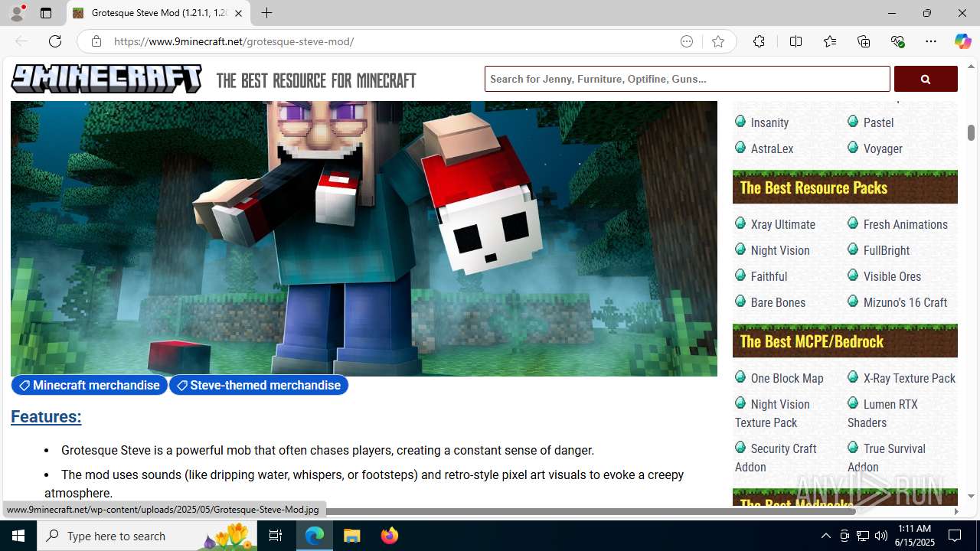This screenshot has height=551, width=980.
Task: View site information lock icon
Action: click(96, 41)
